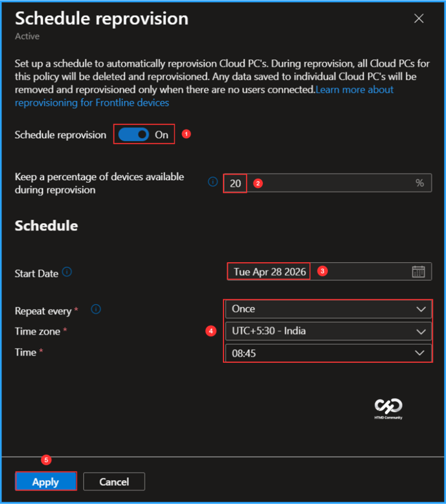Screen dimensions: 446x504
Task: Select the Start Date field showing Tue Apr 28 2026
Action: click(x=268, y=271)
